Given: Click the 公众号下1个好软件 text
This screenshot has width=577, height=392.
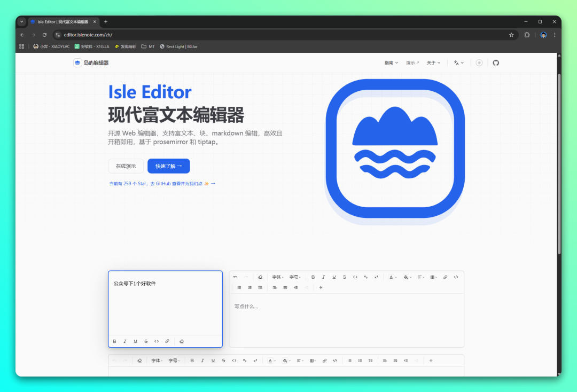Looking at the screenshot, I should (135, 284).
